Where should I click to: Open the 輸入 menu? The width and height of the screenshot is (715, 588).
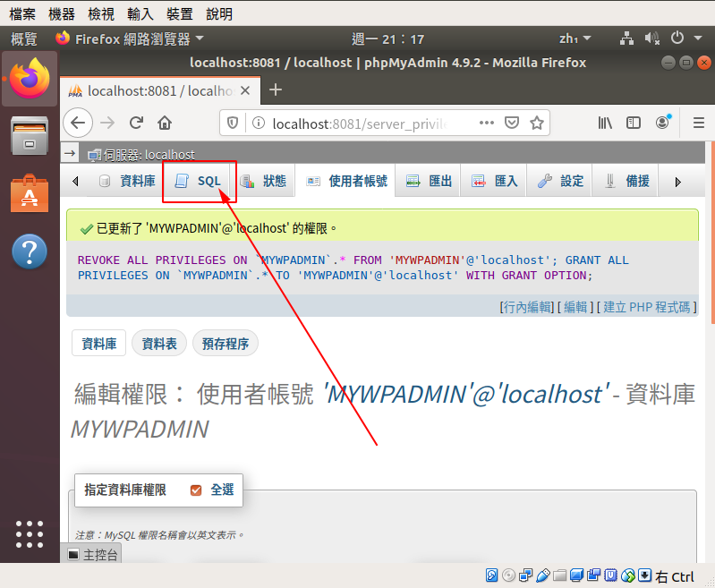[140, 13]
